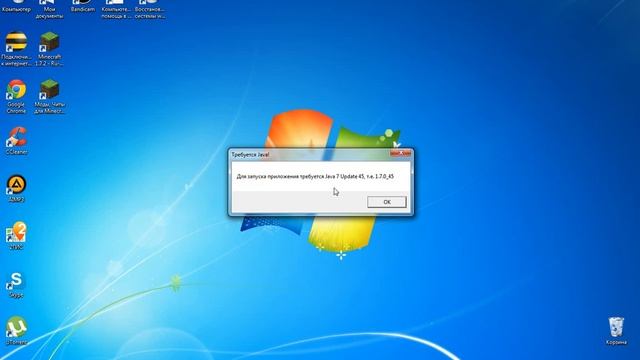Select the uTorrent desktop shortcut
This screenshot has height=360, width=640.
pyautogui.click(x=16, y=330)
